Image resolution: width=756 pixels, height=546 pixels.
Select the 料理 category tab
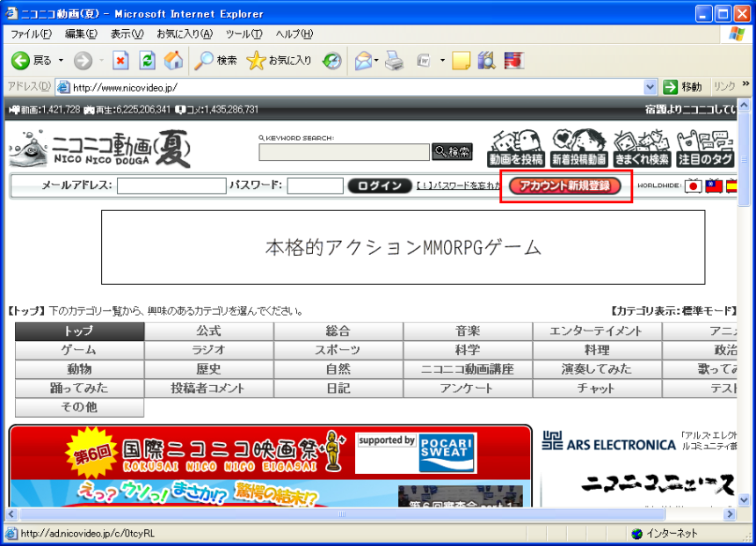(598, 350)
